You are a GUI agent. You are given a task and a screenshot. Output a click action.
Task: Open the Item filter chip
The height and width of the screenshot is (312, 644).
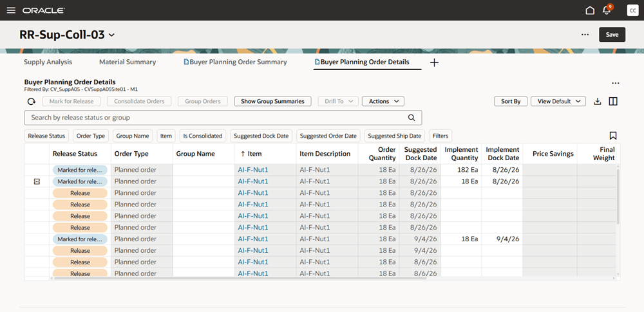(x=166, y=136)
